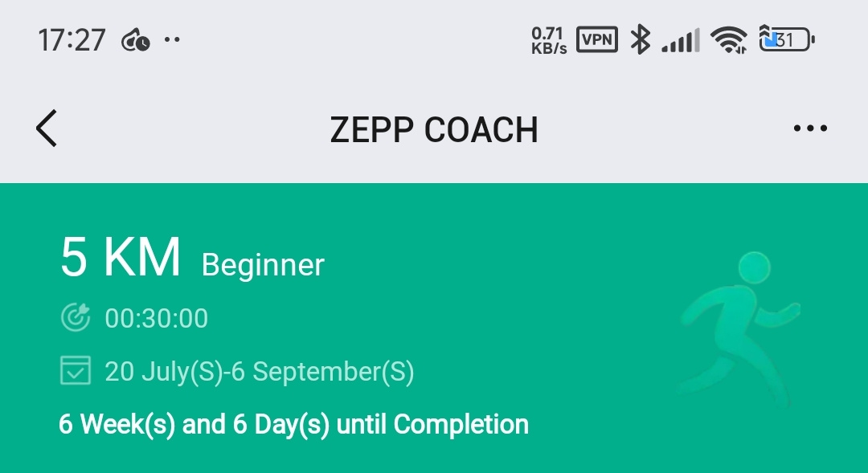Tap the target goal time icon
The height and width of the screenshot is (473, 868).
click(76, 317)
